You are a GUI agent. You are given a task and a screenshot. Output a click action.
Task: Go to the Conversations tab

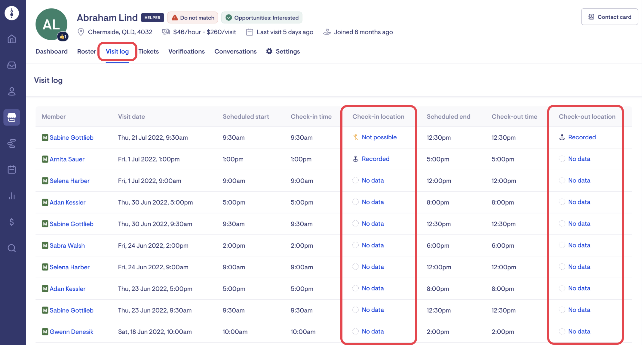click(x=235, y=51)
